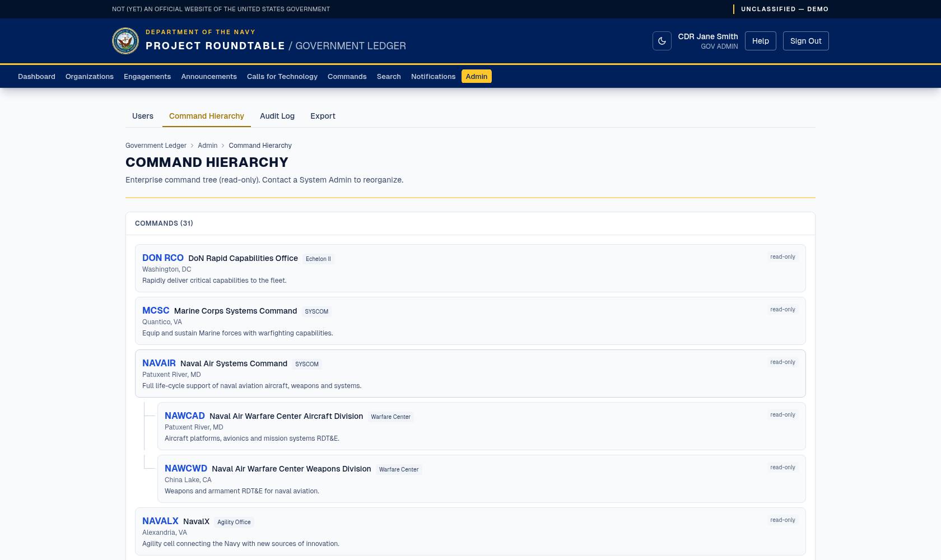941x560 pixels.
Task: Click the COMMANDS (31) header
Action: point(164,223)
